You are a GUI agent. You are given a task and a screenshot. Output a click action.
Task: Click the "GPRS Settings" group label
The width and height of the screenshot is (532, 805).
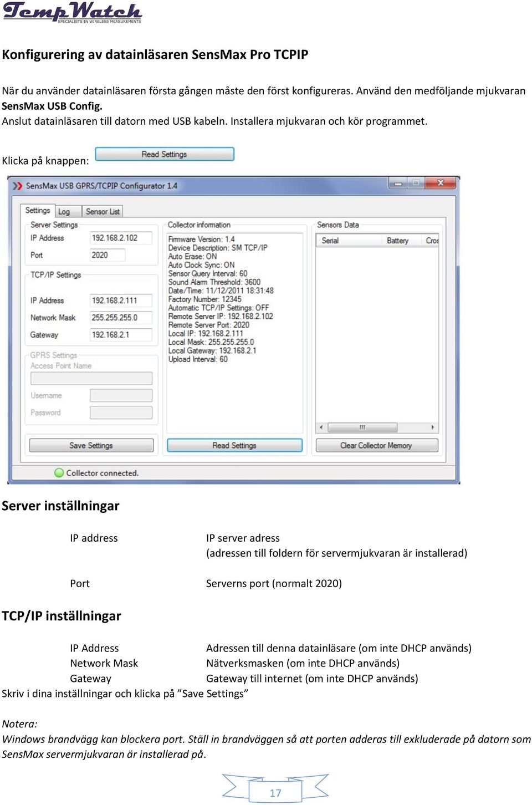click(54, 355)
